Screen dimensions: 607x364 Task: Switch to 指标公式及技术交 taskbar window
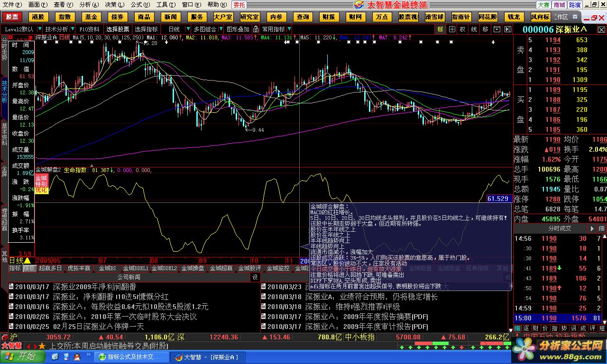click(131, 357)
